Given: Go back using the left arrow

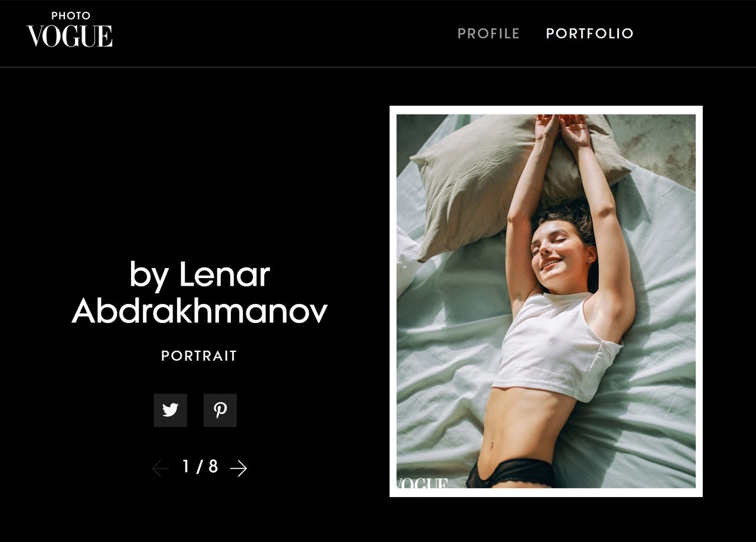Looking at the screenshot, I should click(x=160, y=468).
